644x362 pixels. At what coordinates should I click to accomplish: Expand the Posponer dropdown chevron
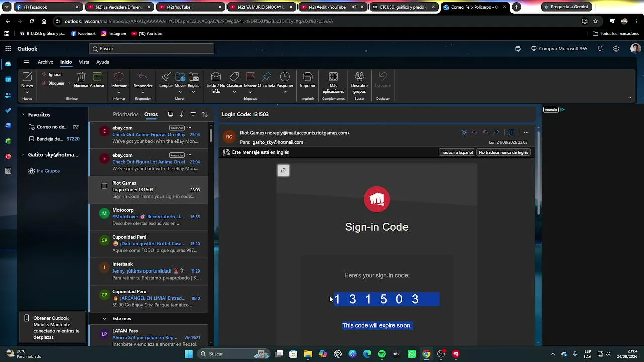click(x=285, y=92)
